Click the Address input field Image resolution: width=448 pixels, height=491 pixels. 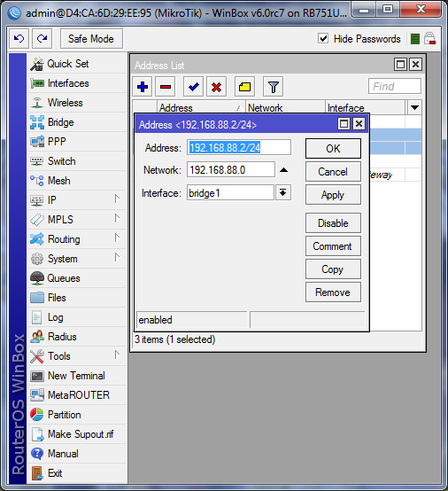[239, 147]
